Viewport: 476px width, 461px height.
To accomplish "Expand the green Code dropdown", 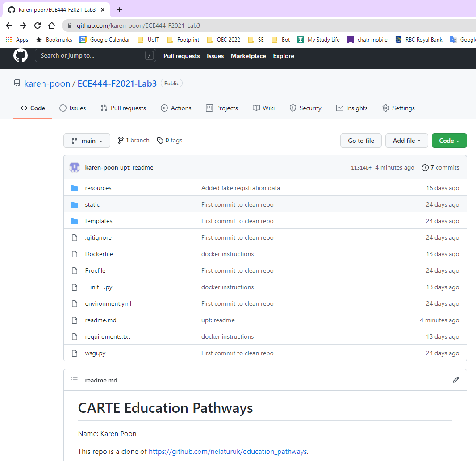I will [x=449, y=140].
